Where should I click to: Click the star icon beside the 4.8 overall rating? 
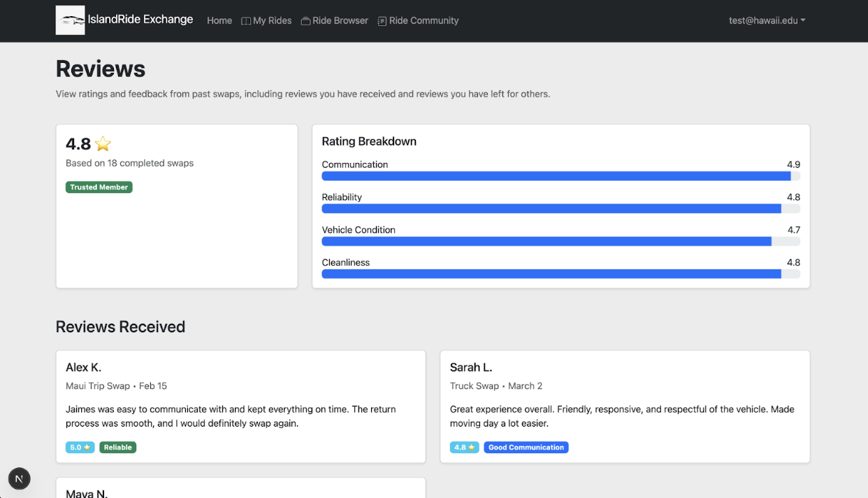pyautogui.click(x=102, y=143)
